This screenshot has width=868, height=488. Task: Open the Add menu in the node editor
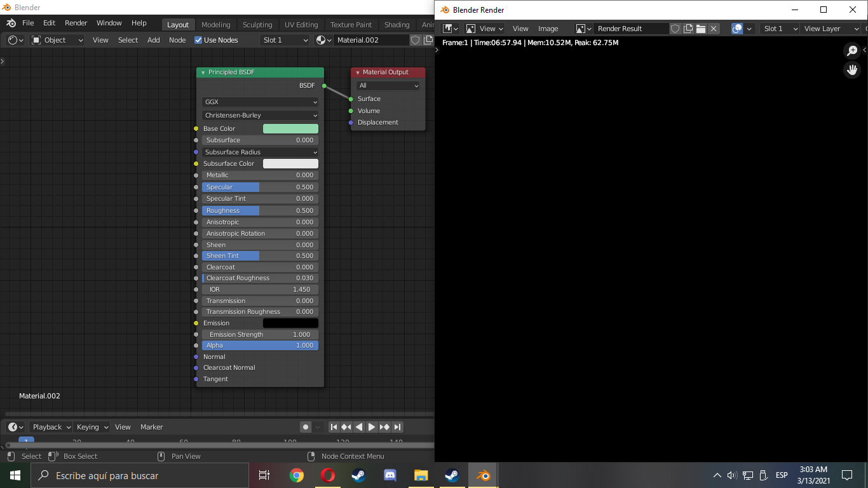154,40
